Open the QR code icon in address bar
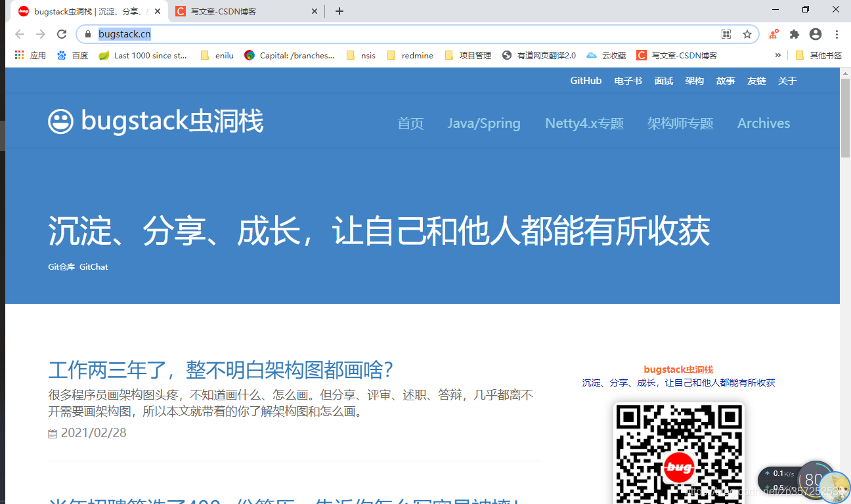Image resolution: width=851 pixels, height=504 pixels. (726, 34)
